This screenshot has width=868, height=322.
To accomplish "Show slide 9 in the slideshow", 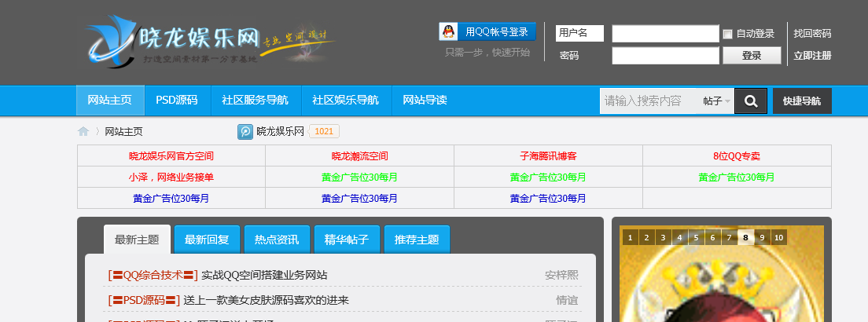I will tap(763, 237).
